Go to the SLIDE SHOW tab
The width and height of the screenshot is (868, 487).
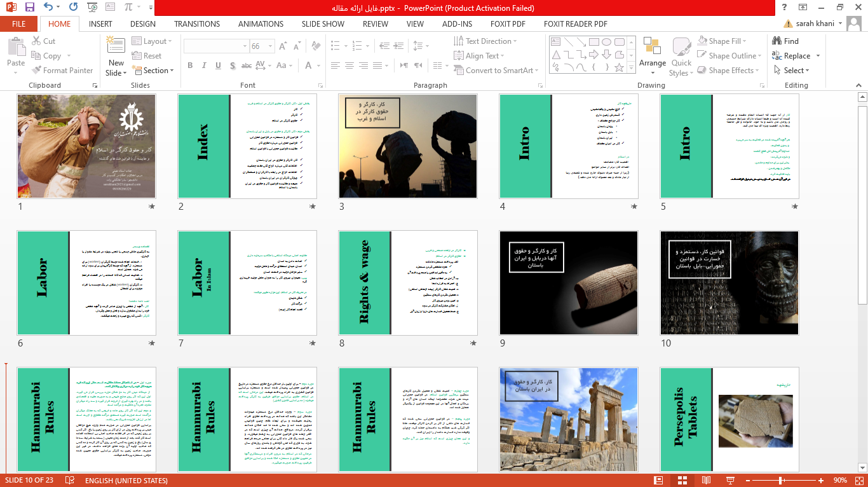point(323,24)
